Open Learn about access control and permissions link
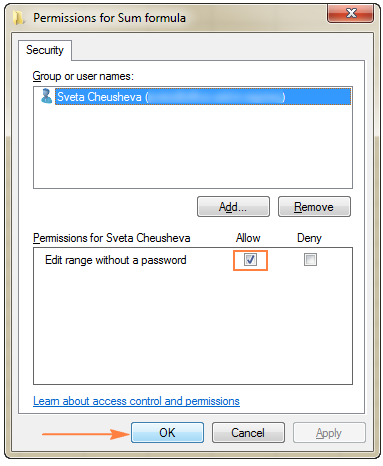The width and height of the screenshot is (383, 466). pyautogui.click(x=136, y=401)
